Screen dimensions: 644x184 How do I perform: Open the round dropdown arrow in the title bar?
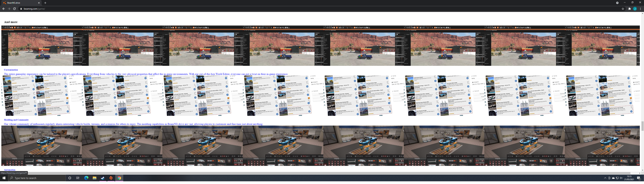(x=617, y=3)
